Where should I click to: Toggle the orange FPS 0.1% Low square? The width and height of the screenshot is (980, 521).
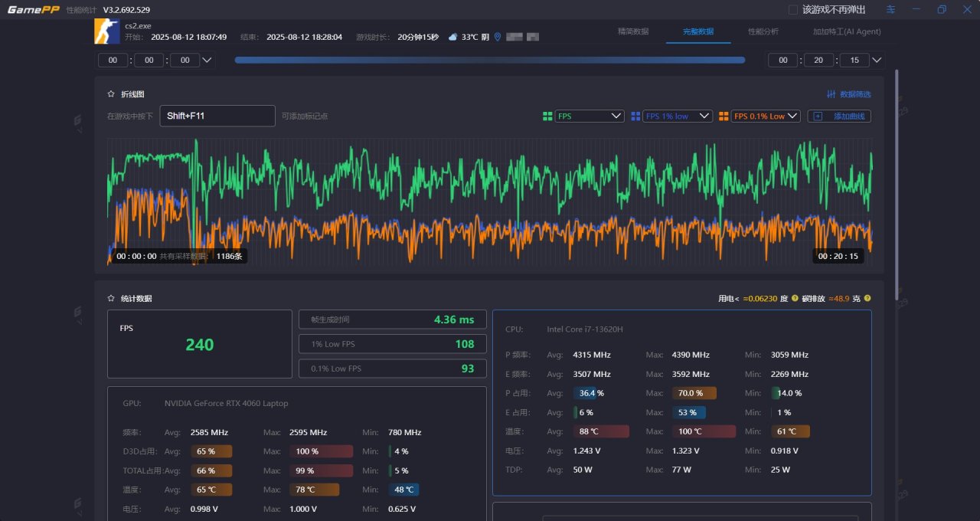tap(724, 116)
